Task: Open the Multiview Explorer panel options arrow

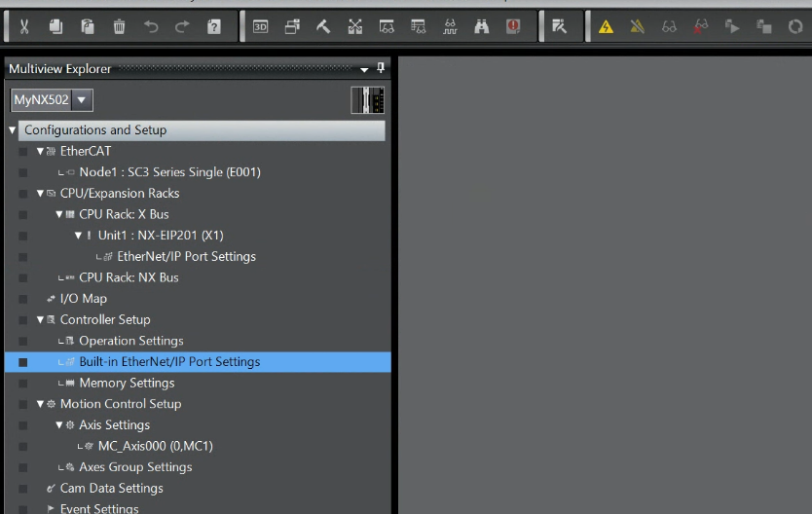Action: pyautogui.click(x=364, y=69)
